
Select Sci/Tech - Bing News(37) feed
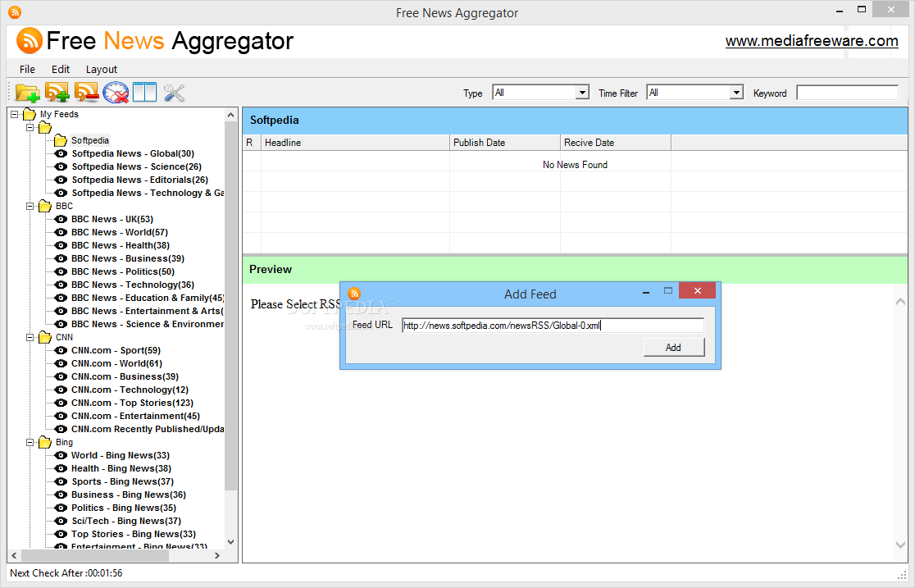(x=126, y=521)
